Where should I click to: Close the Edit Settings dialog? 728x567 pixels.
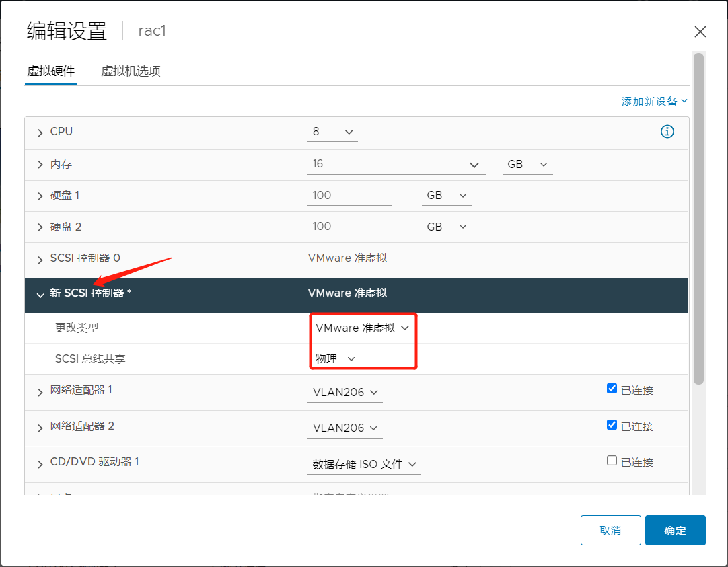pyautogui.click(x=700, y=32)
